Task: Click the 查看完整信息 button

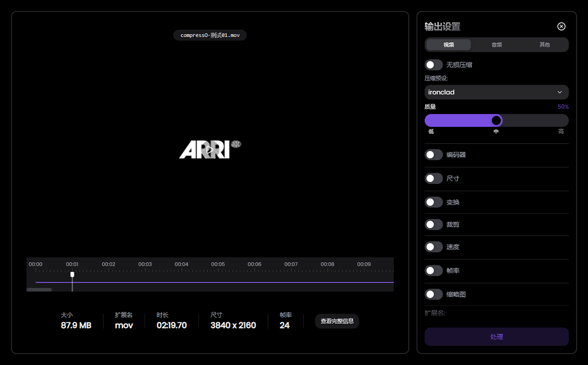Action: coord(337,321)
